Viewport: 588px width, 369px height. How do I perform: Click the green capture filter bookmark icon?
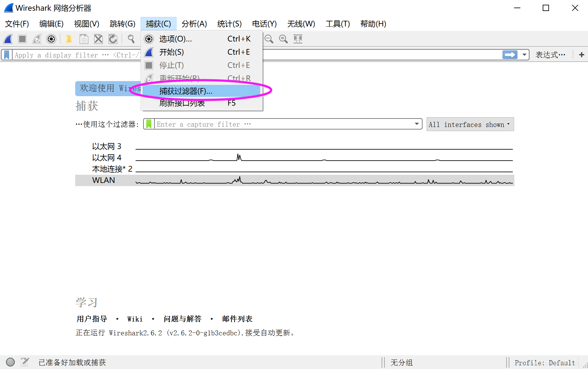(x=149, y=124)
